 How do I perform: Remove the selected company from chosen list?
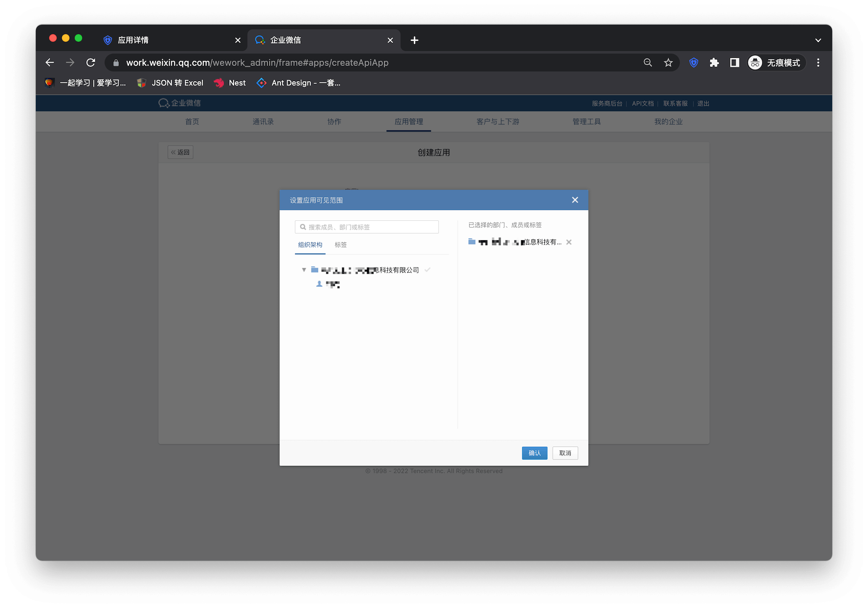tap(569, 242)
